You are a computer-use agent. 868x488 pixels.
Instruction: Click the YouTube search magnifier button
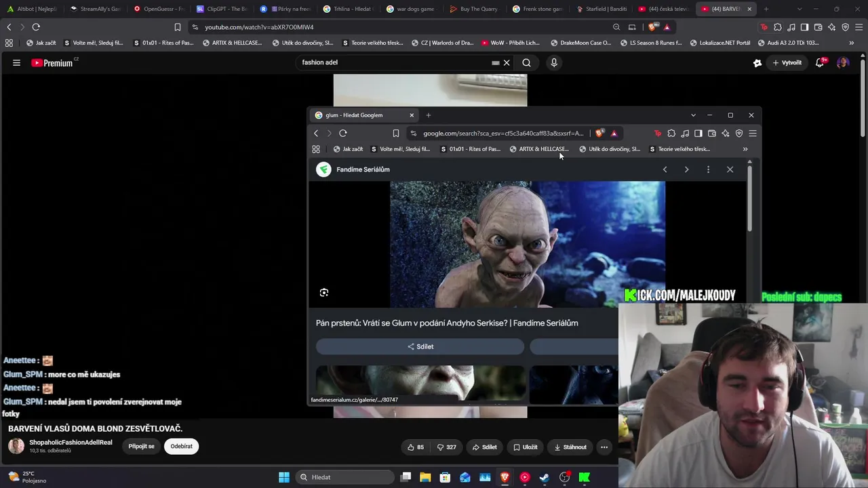[526, 63]
